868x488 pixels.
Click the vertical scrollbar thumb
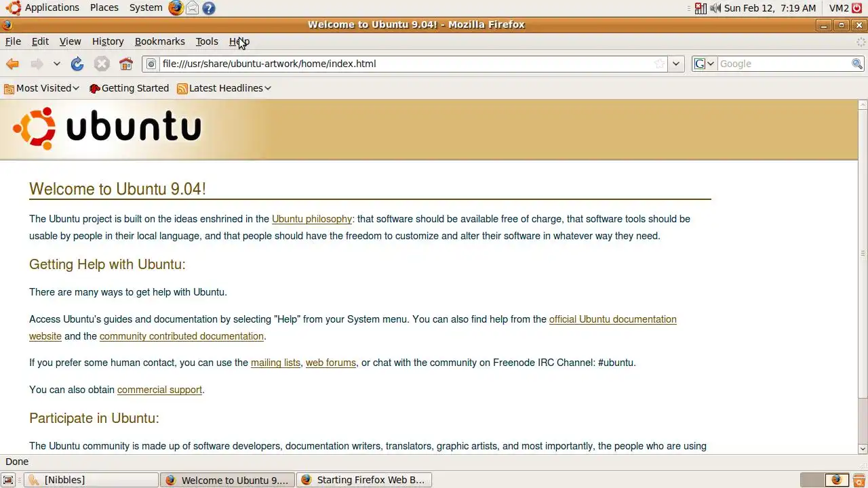pyautogui.click(x=863, y=254)
